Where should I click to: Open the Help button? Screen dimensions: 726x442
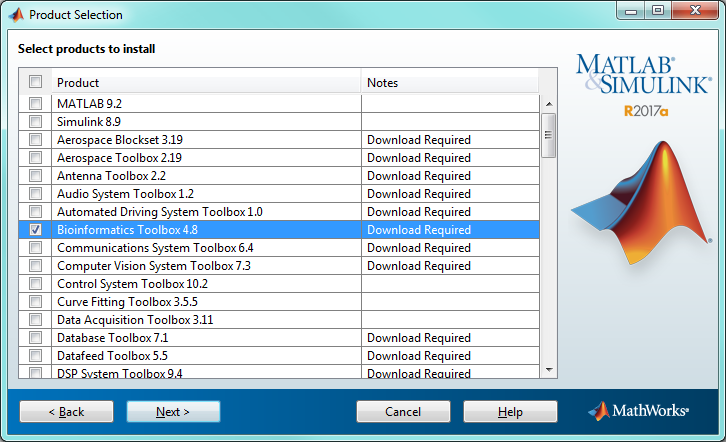pos(510,411)
